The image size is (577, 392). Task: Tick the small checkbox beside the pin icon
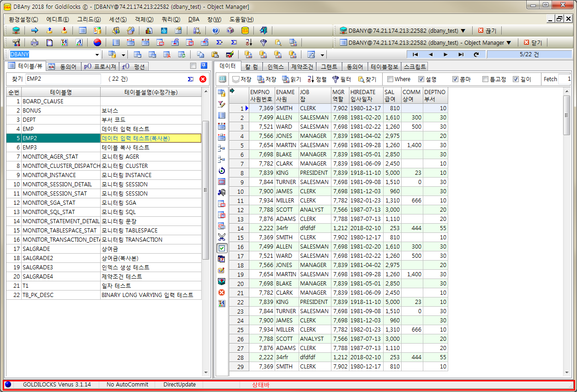click(193, 65)
